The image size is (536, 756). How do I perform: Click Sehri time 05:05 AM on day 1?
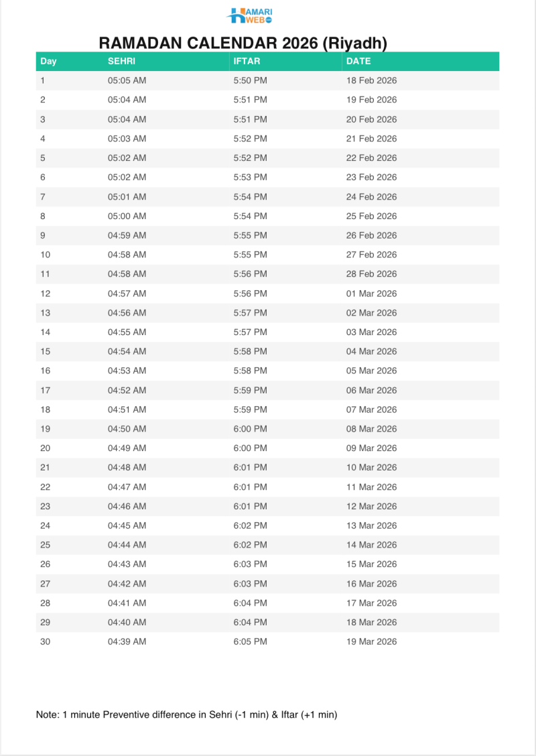(127, 80)
